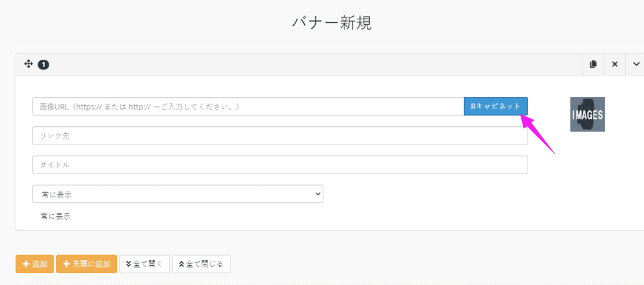Click the double-chevron up icon on 全て閉じる
This screenshot has height=285, width=644.
tap(181, 264)
